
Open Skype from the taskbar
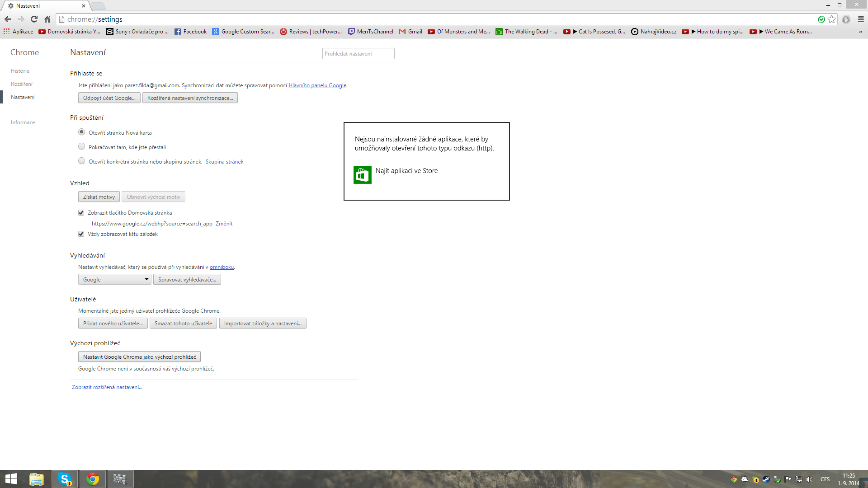(x=65, y=479)
